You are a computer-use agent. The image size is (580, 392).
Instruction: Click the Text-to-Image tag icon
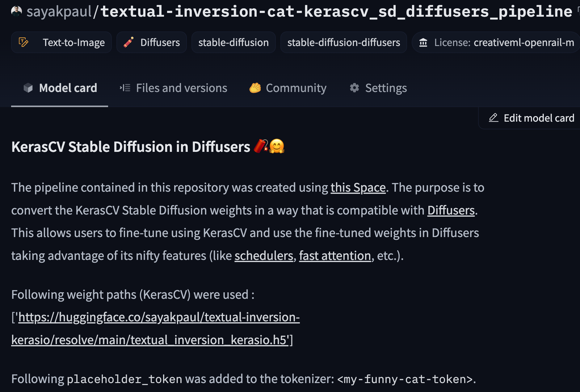23,42
